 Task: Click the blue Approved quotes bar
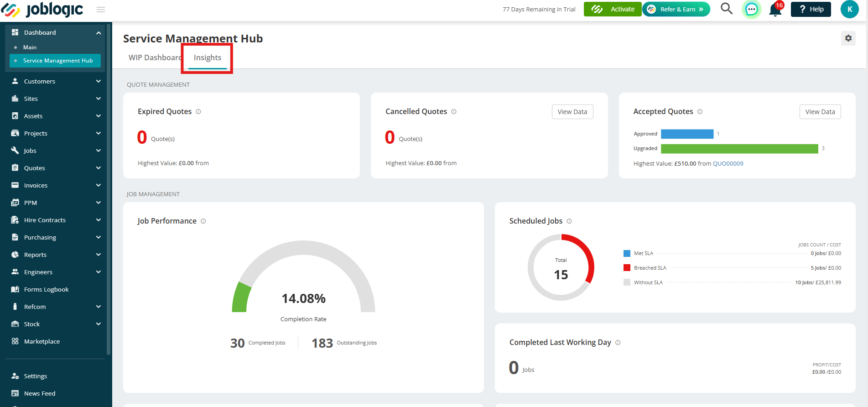pyautogui.click(x=687, y=134)
